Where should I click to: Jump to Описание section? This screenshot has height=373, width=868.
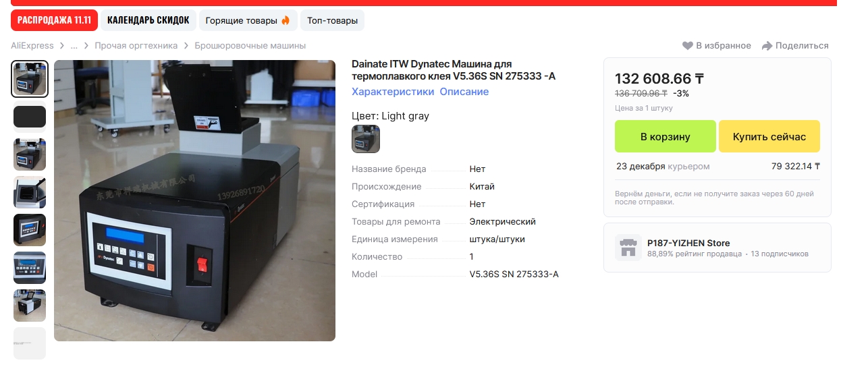coord(464,92)
